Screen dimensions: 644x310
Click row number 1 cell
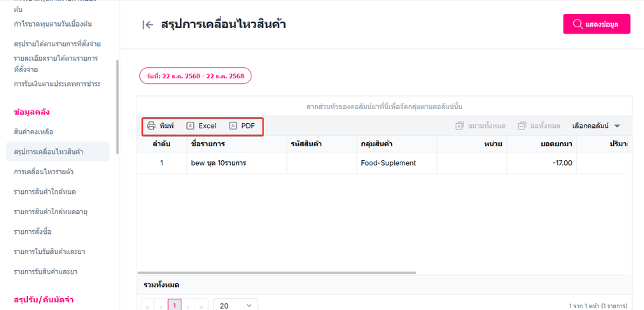point(162,163)
